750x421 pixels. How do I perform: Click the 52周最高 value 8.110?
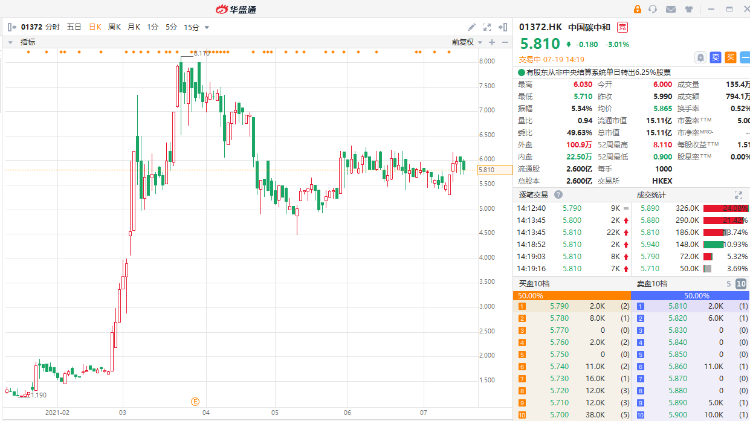[x=662, y=144]
